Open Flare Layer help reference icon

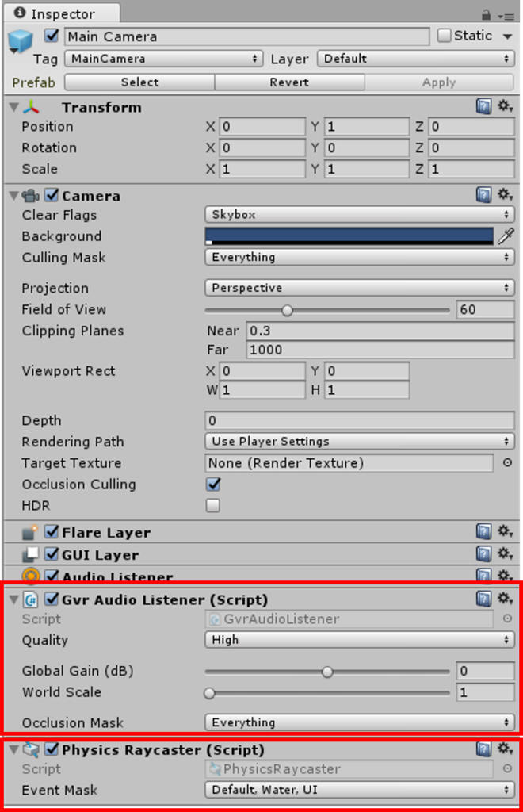[x=483, y=531]
